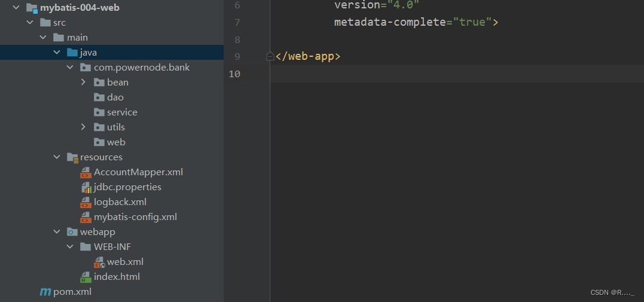Viewport: 644px width, 302px height.
Task: Select the WEB-INF folder label
Action: click(112, 246)
